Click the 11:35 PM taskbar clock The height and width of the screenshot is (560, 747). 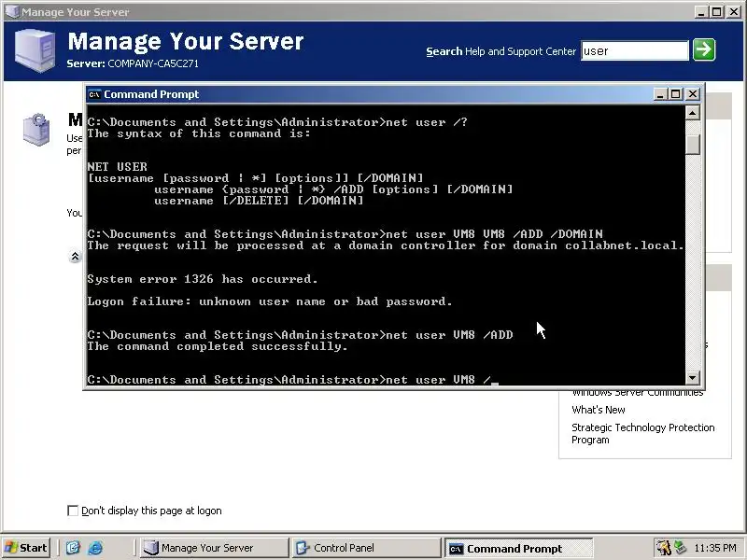(x=714, y=548)
